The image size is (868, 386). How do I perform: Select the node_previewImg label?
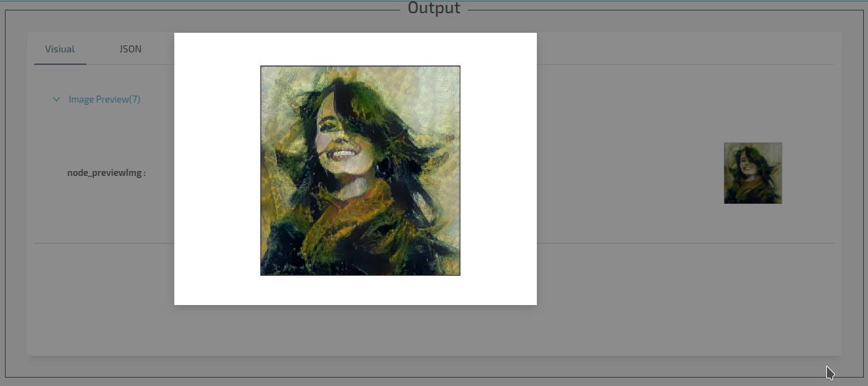(x=106, y=173)
